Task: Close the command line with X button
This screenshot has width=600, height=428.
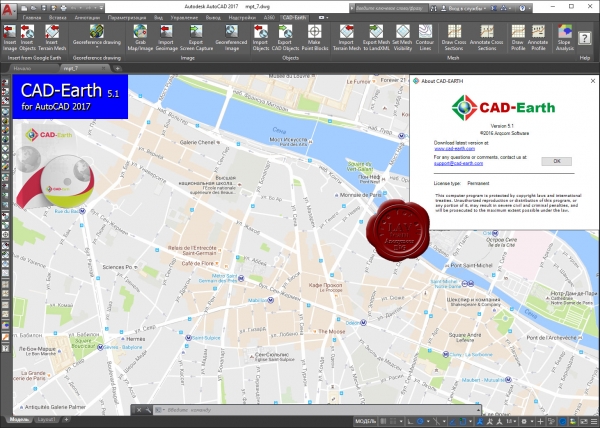Action: 139,410
